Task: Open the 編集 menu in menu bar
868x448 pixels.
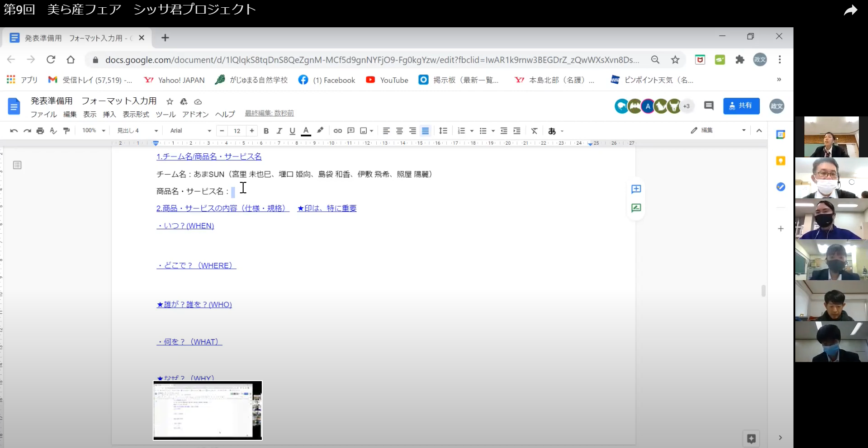Action: coord(70,114)
